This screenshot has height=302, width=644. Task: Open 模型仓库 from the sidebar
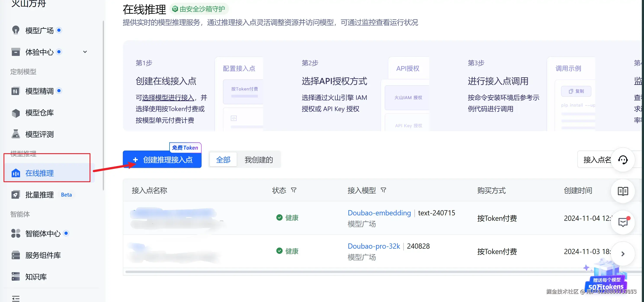tap(39, 113)
